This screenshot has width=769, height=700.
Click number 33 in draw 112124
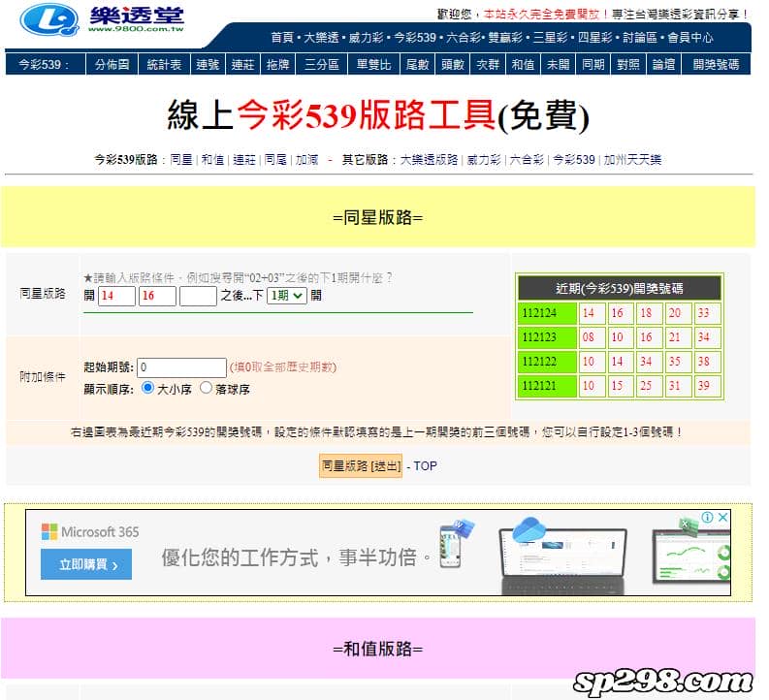pos(707,313)
